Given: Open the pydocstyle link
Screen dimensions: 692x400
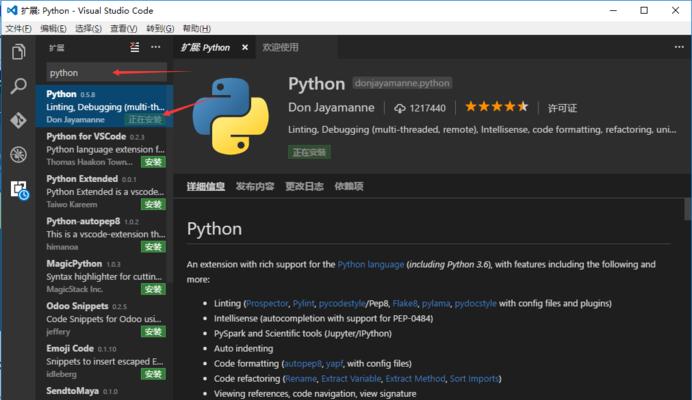Looking at the screenshot, I should (x=475, y=303).
